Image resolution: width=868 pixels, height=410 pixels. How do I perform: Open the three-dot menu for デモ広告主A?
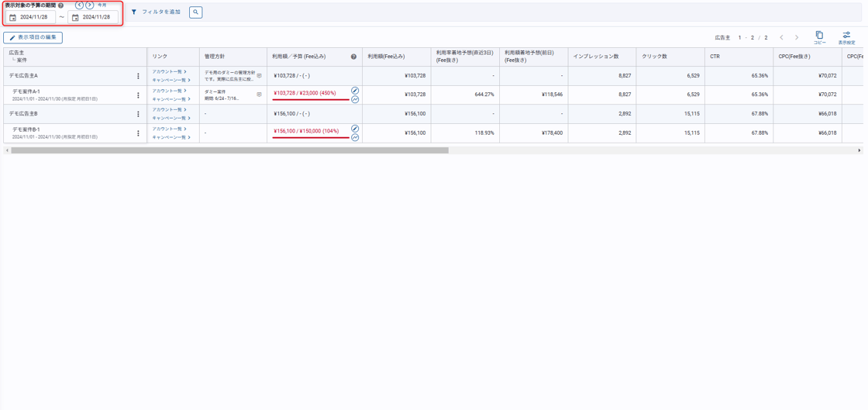click(138, 76)
